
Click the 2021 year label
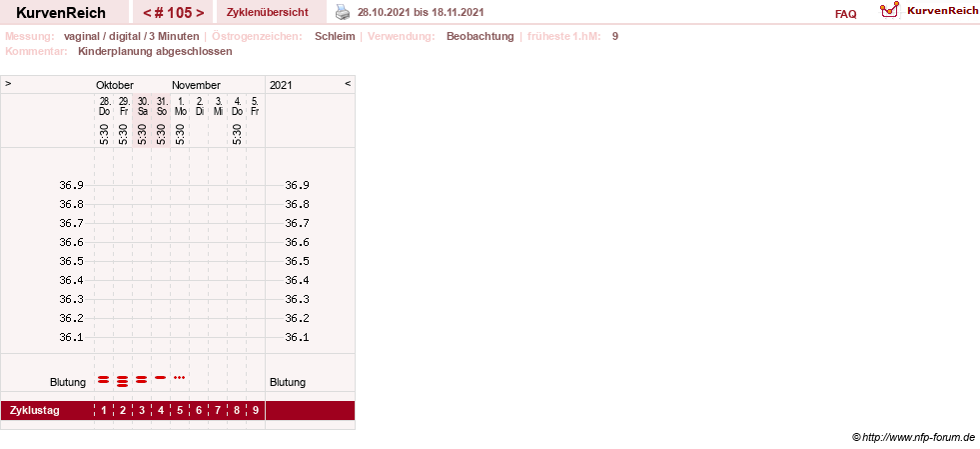[x=281, y=85]
